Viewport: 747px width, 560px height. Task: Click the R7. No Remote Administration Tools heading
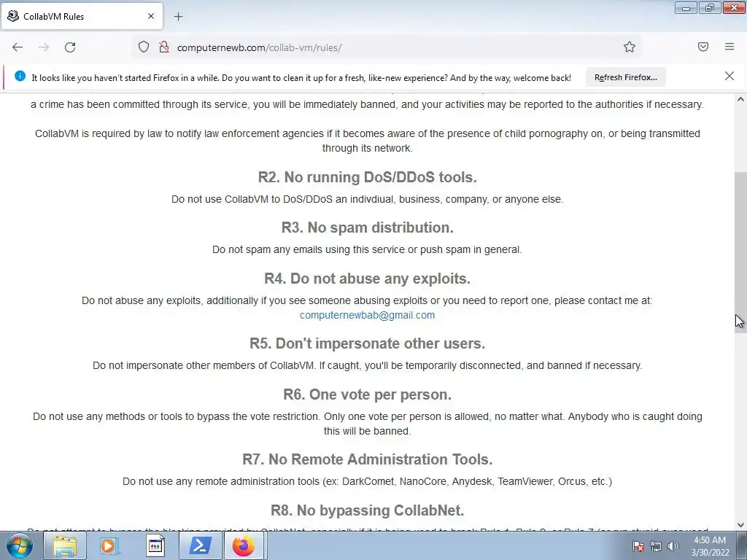(368, 459)
